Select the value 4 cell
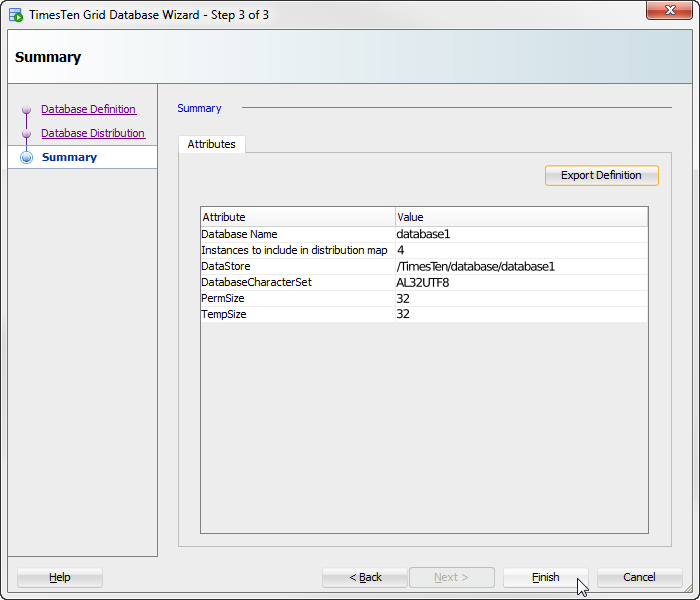The height and width of the screenshot is (600, 700). pyautogui.click(x=521, y=250)
